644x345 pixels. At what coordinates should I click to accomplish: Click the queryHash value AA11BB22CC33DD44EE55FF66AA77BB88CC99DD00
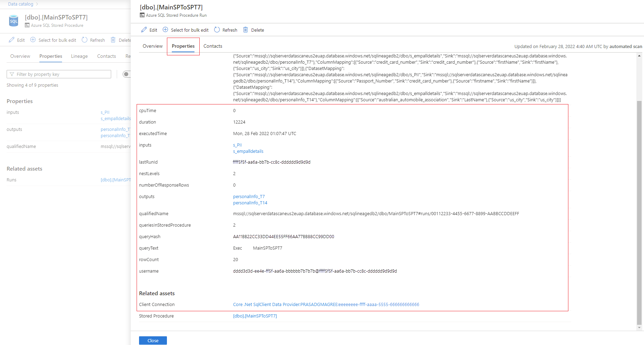284,237
